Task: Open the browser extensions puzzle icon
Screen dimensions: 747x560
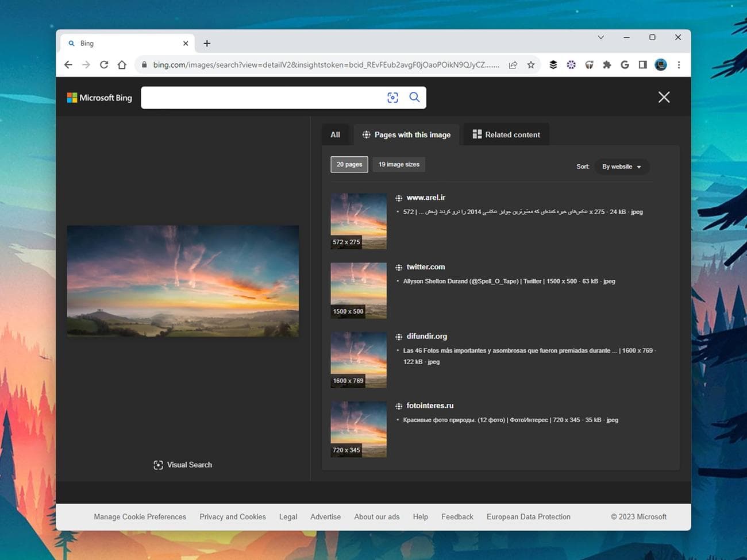Action: click(x=607, y=65)
